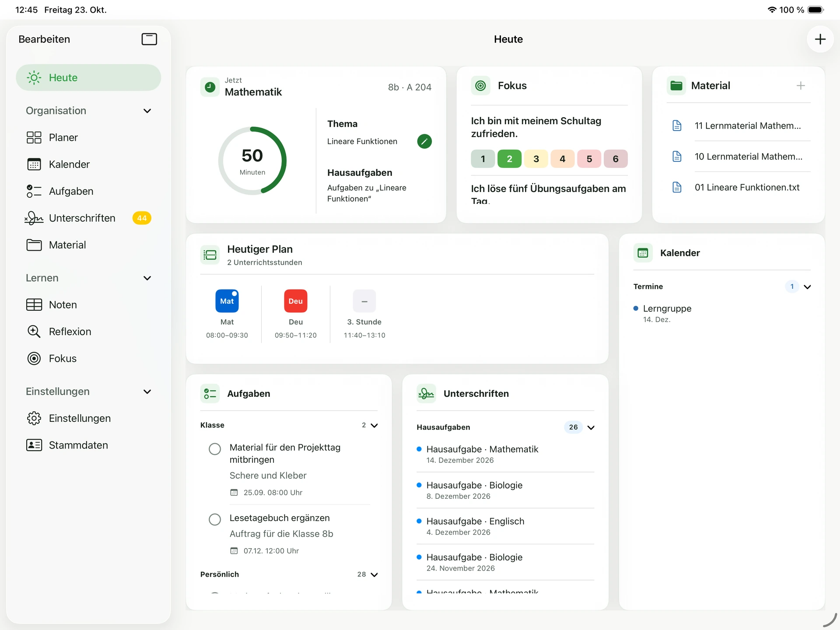Click the Material card folder icon
This screenshot has height=630, width=840.
[676, 86]
